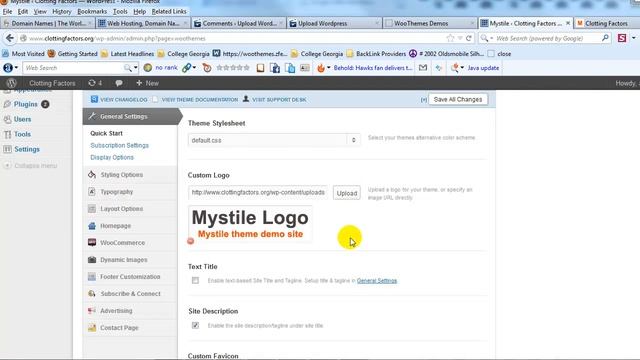
Task: Expand the [+] toggle beside Save All Changes
Action: pyautogui.click(x=424, y=100)
